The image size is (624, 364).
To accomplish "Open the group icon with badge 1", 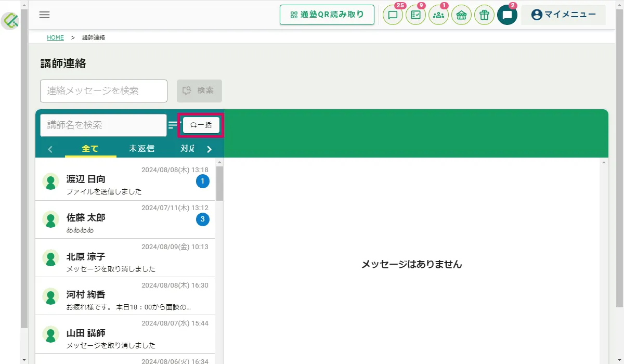I will (438, 15).
